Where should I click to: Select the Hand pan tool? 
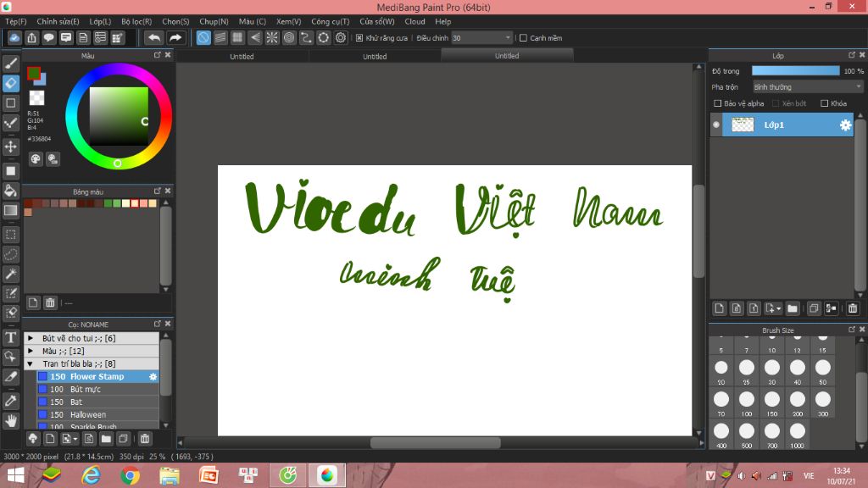click(10, 421)
